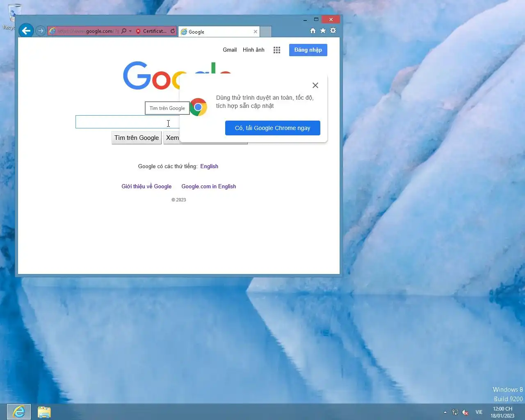Click the google.com URL in the address bar

tap(88, 31)
